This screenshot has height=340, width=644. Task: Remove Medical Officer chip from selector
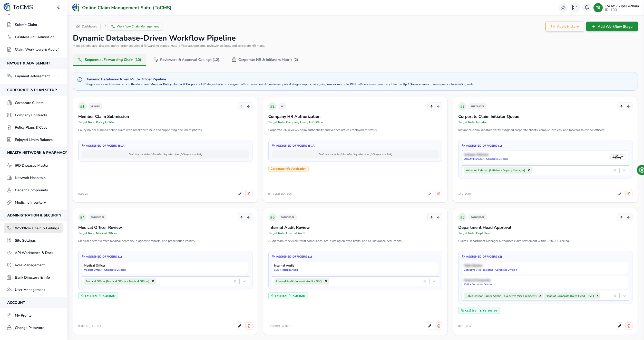[x=153, y=281]
